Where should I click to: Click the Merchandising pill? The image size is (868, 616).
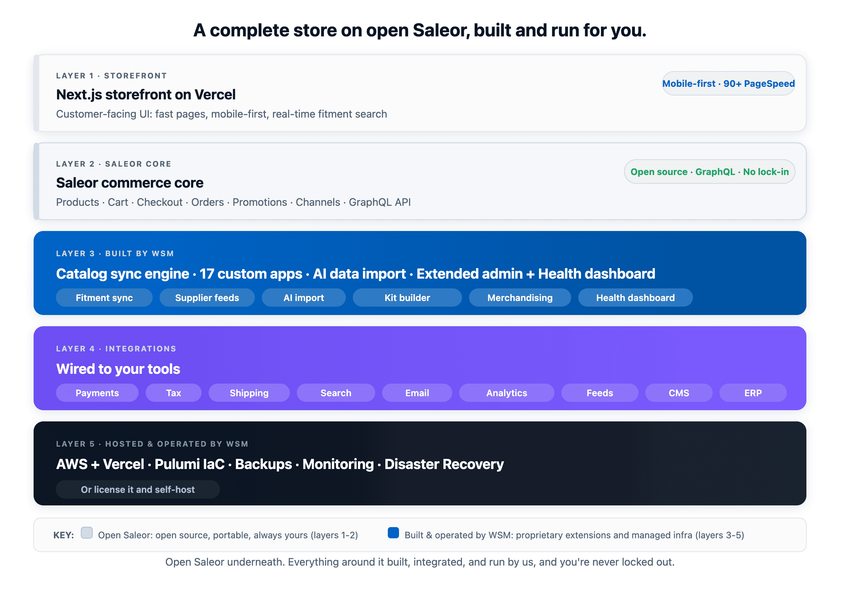(520, 298)
